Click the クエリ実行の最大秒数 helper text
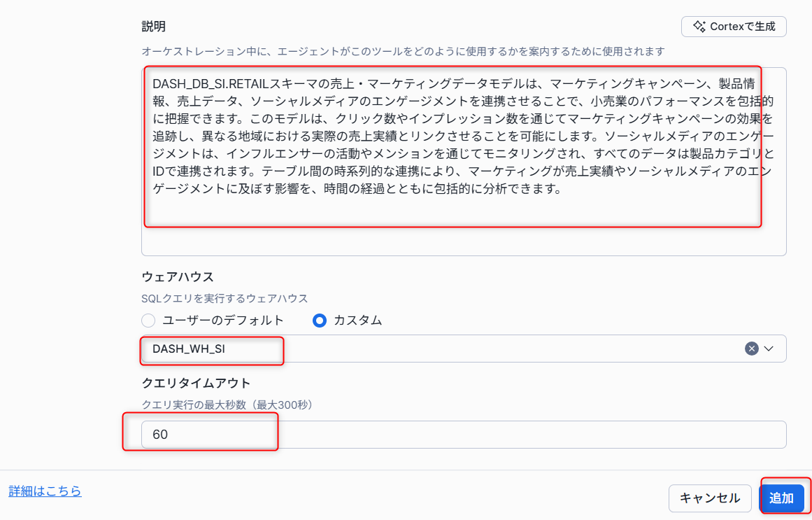812x520 pixels. 227,405
